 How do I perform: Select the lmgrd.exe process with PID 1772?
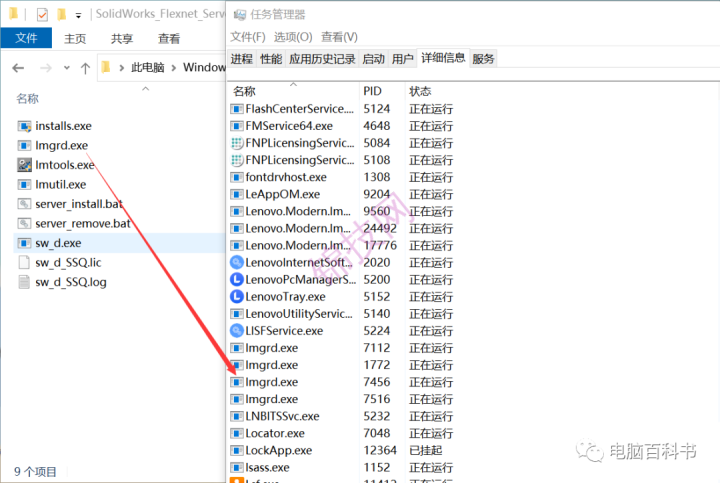342,365
